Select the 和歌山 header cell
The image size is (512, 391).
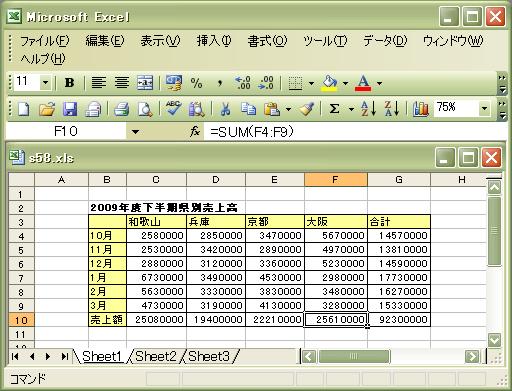point(156,222)
